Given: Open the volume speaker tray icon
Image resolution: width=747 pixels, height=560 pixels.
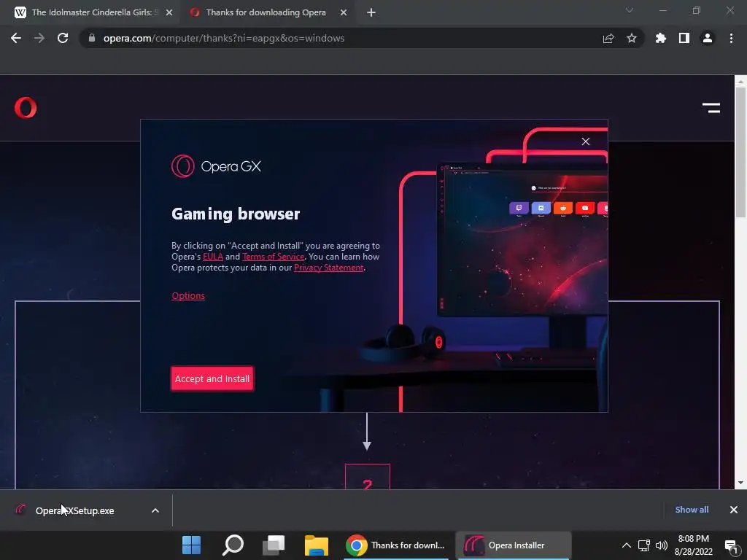Looking at the screenshot, I should tap(662, 545).
